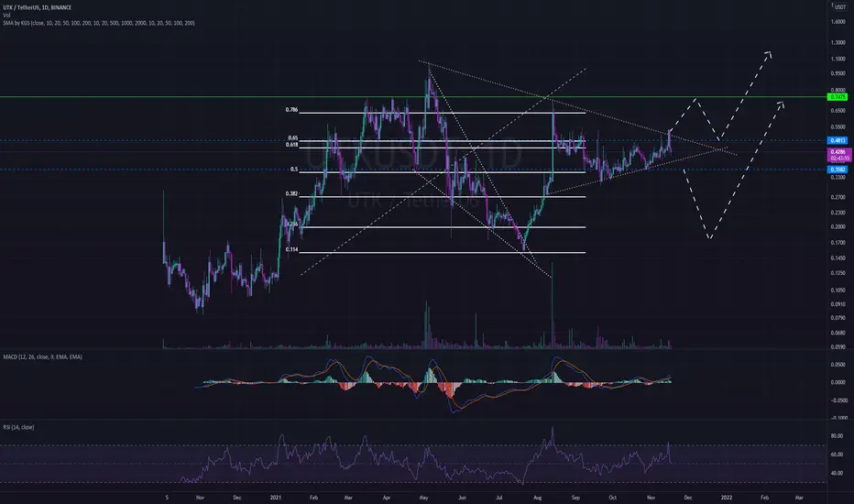Select the 0.114 Fibonacci level label
This screenshot has height=504, width=854.
coord(291,250)
